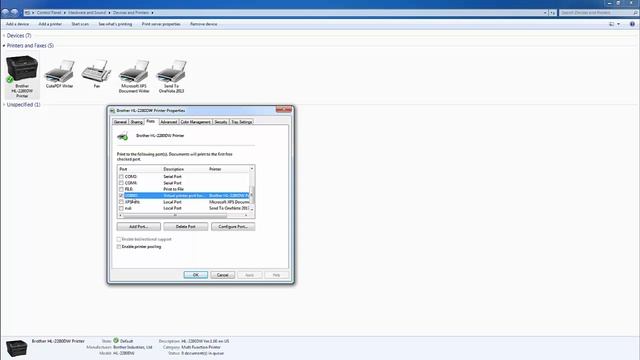Expand the Devices (7) group
This screenshot has width=640, height=360.
click(x=4, y=36)
